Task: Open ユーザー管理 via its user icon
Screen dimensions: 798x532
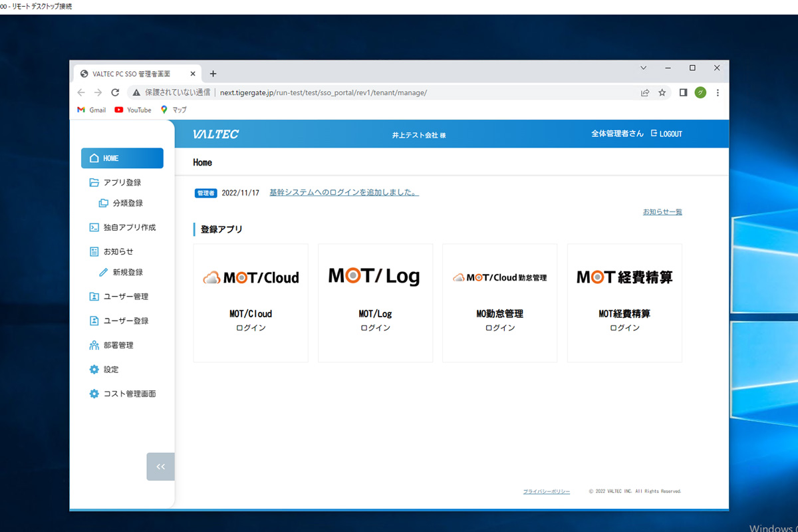Action: [94, 296]
